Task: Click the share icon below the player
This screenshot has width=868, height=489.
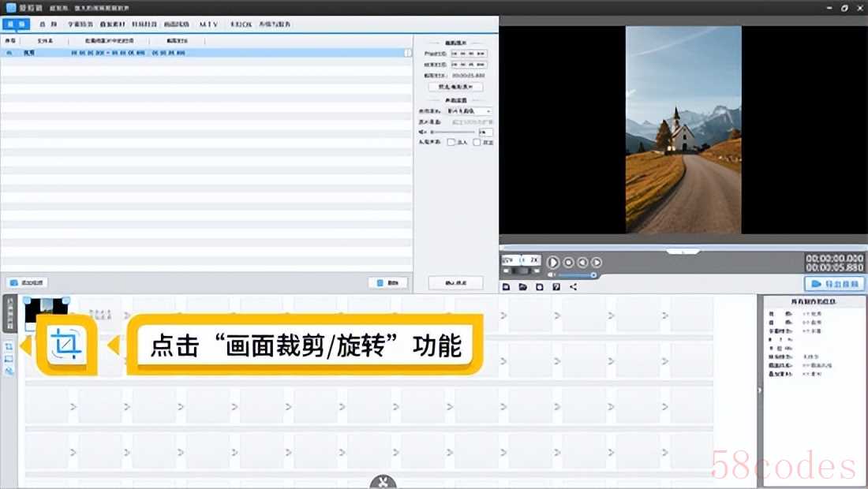Action: point(574,287)
